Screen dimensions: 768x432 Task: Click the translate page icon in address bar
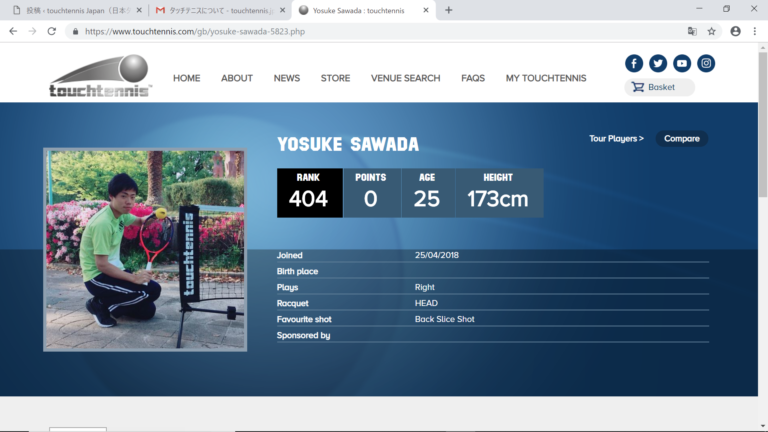(x=692, y=31)
